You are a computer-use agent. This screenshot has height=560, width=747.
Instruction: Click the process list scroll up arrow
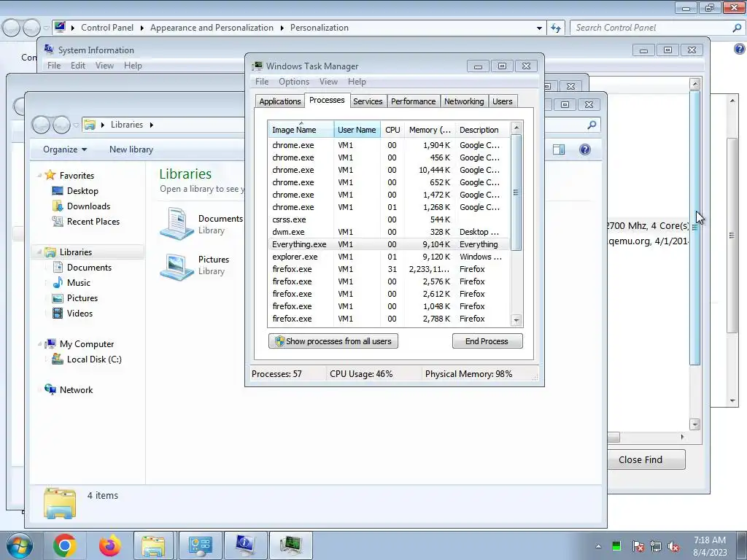pyautogui.click(x=516, y=128)
